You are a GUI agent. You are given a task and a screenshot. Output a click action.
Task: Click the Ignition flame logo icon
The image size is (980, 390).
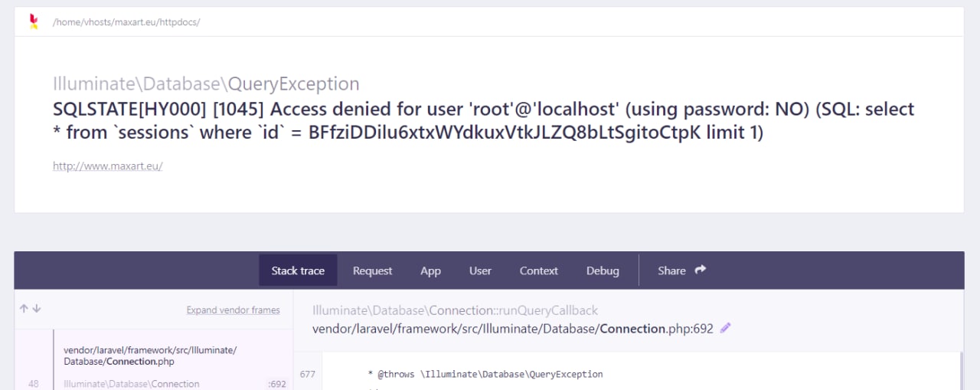tap(34, 21)
